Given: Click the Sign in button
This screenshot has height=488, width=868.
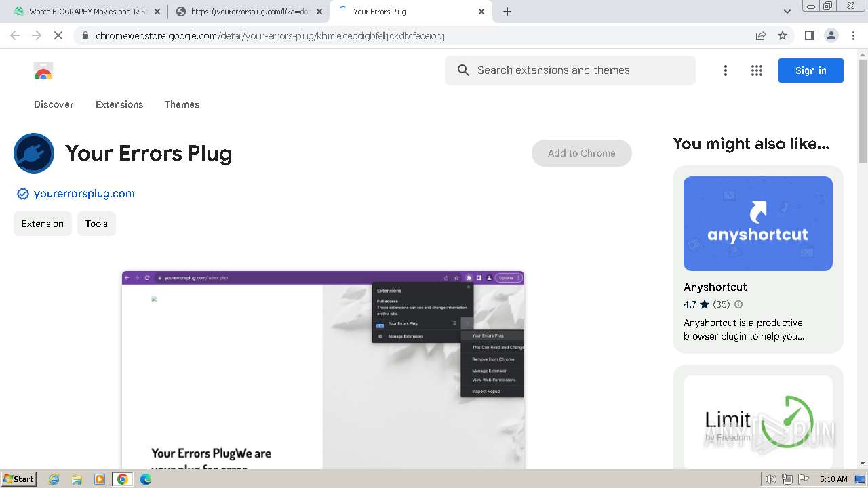Looking at the screenshot, I should 811,70.
